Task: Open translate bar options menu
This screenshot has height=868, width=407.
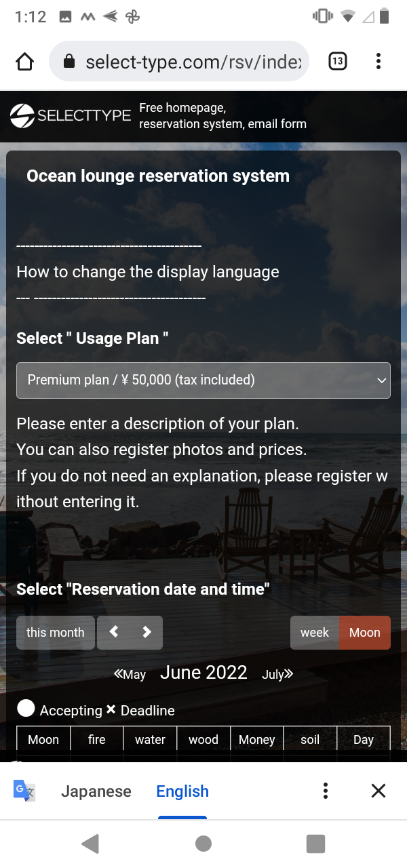Action: pyautogui.click(x=326, y=791)
